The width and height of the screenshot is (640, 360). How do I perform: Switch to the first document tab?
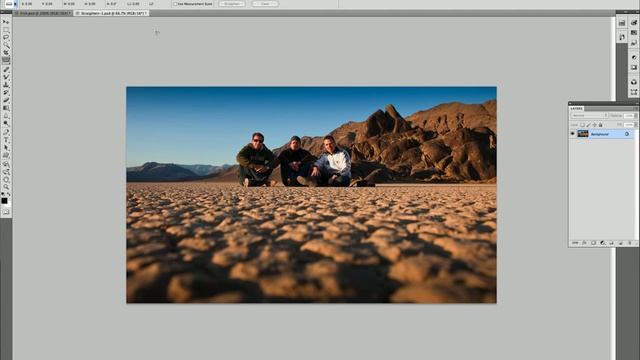[x=43, y=13]
